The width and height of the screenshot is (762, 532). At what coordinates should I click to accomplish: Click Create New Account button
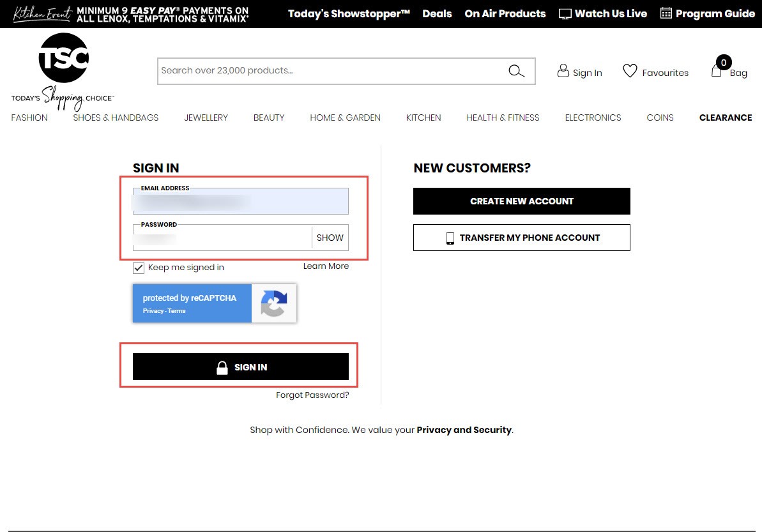click(521, 201)
